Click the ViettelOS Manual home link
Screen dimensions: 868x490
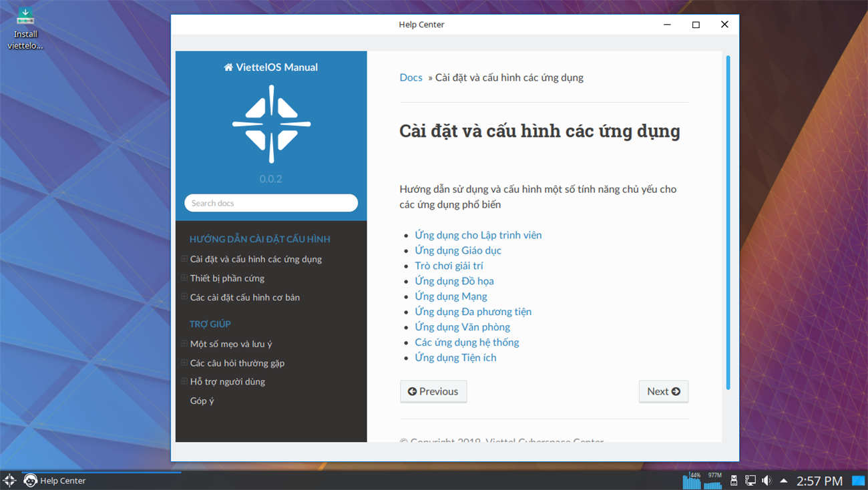[x=271, y=67]
